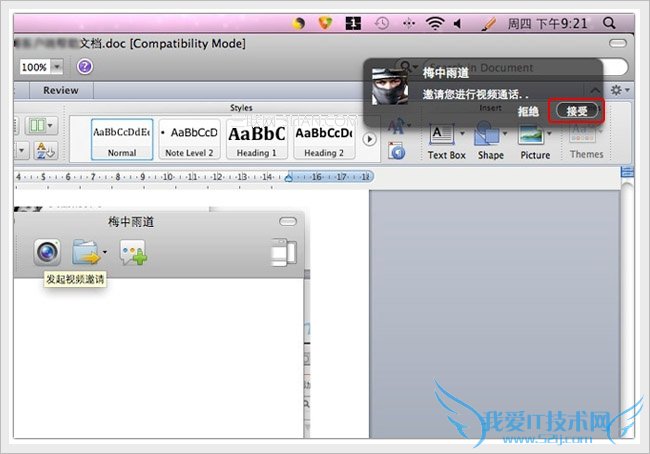Insert a Picture
The width and height of the screenshot is (650, 454).
[535, 141]
